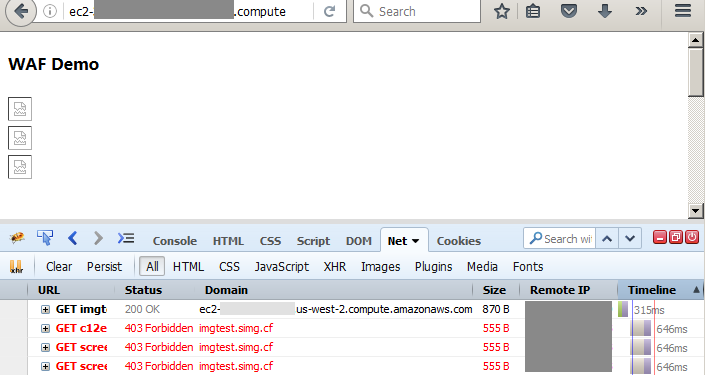Image resolution: width=705 pixels, height=375 pixels.
Task: Click the 200 OK status cell
Action: coord(142,309)
